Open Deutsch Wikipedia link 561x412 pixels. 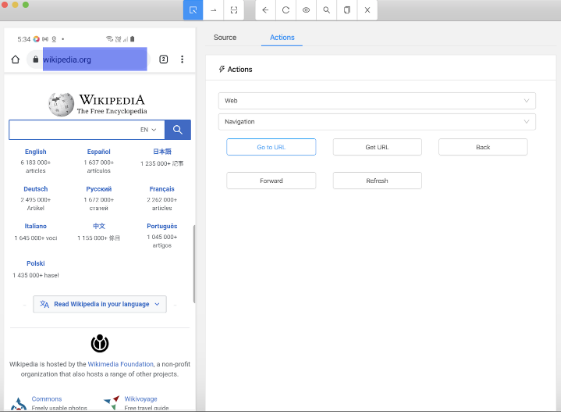tap(35, 189)
